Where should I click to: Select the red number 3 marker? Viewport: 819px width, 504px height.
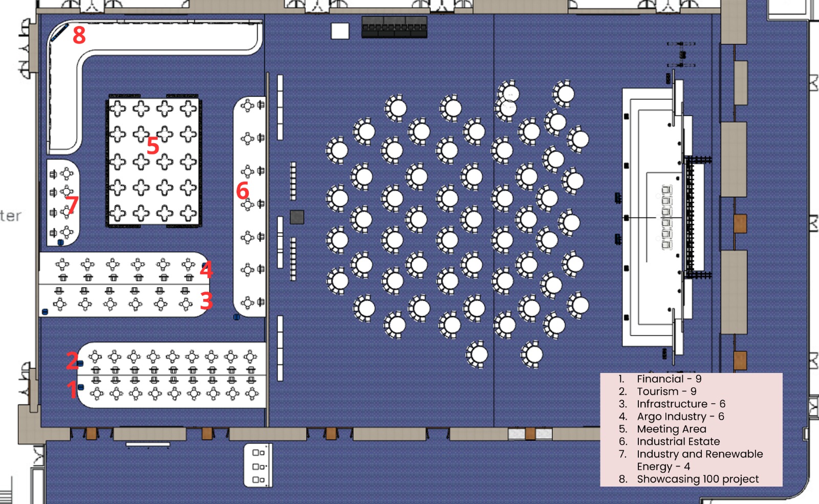[x=206, y=301]
